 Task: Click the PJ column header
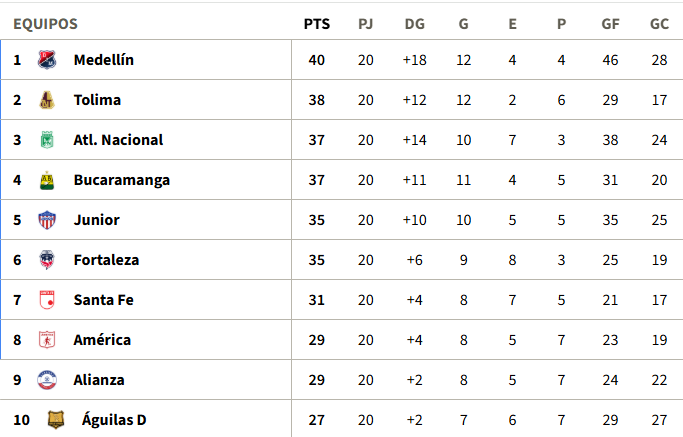366,24
